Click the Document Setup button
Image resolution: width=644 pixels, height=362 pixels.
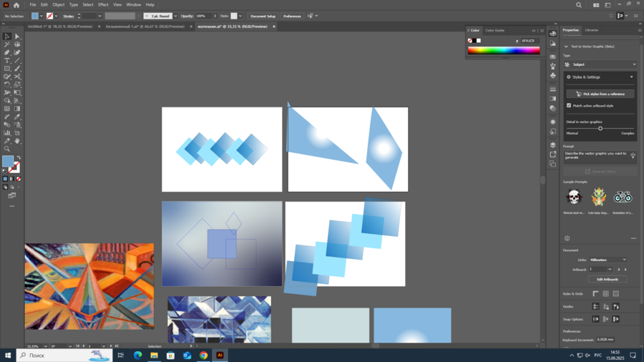pyautogui.click(x=263, y=16)
